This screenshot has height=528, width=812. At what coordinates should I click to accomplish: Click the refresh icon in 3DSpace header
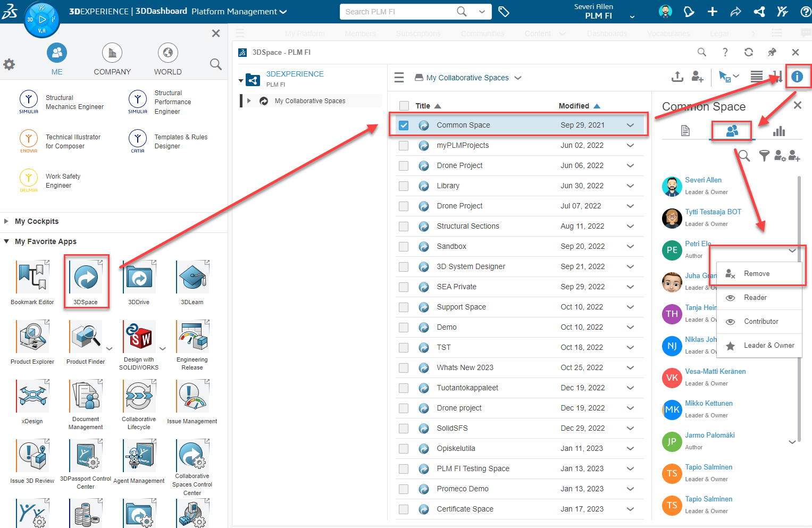click(749, 52)
